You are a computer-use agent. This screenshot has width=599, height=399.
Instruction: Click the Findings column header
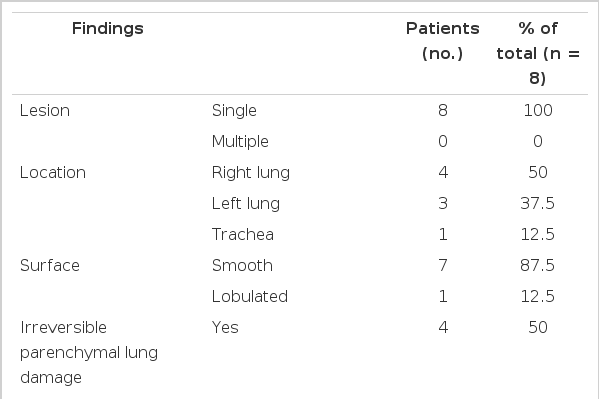point(108,29)
